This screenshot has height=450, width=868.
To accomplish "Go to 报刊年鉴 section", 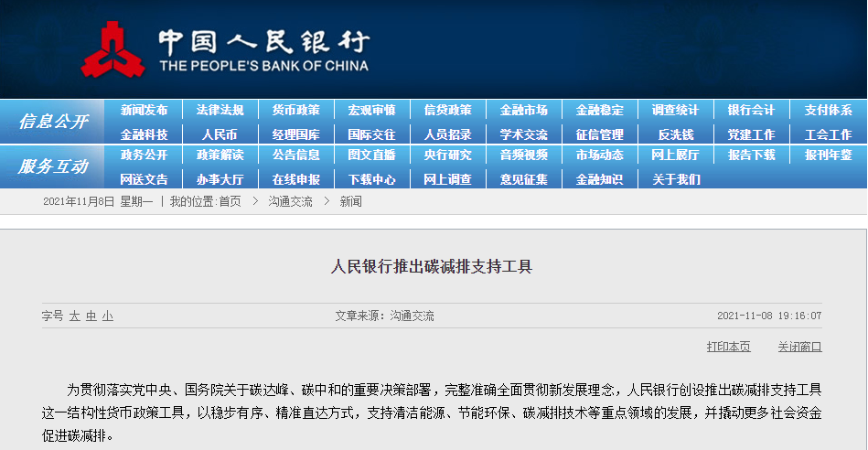I will 828,155.
